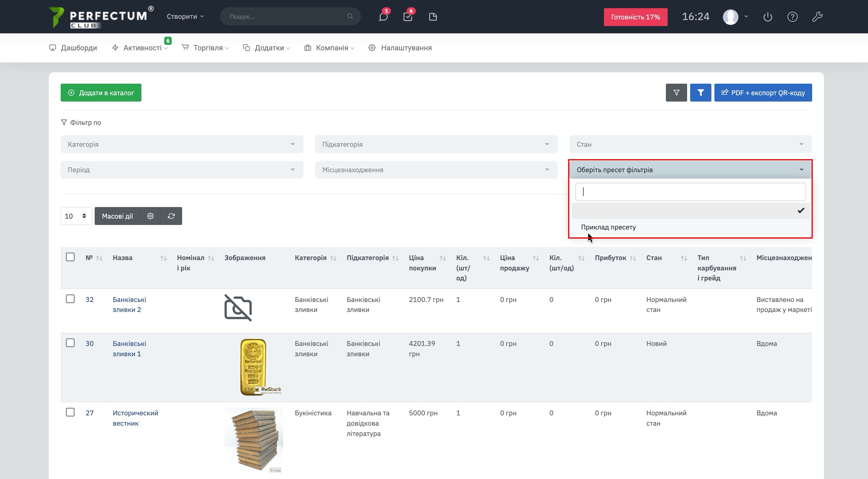Check the row for item 32
The image size is (868, 479).
pyautogui.click(x=70, y=299)
